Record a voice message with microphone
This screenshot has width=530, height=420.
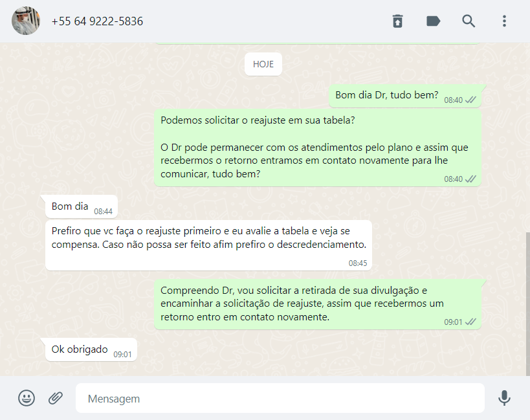point(504,398)
